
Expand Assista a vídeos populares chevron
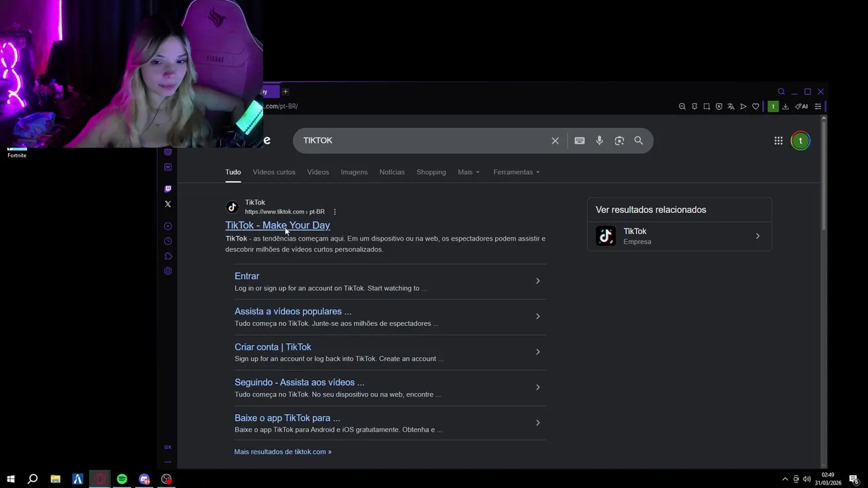[x=538, y=317]
